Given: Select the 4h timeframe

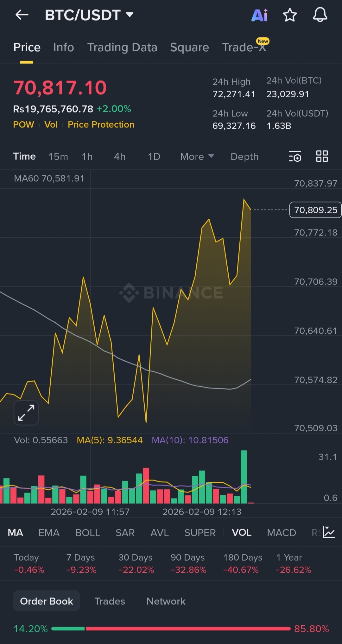Looking at the screenshot, I should click(120, 157).
